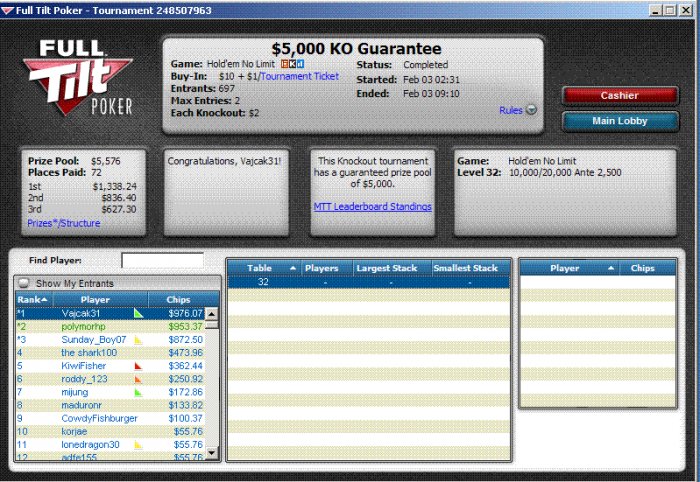Minimize the tournament window
Screen dimensions: 700x482
click(x=655, y=10)
